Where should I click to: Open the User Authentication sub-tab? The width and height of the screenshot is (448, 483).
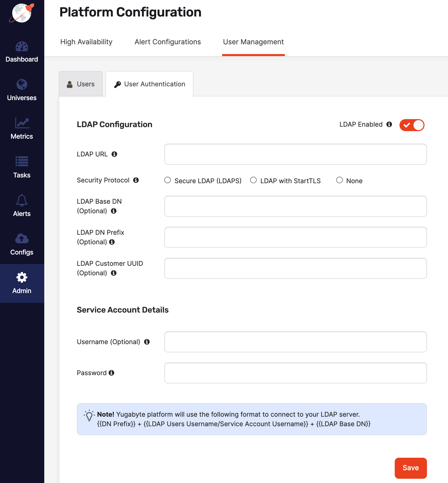(150, 84)
